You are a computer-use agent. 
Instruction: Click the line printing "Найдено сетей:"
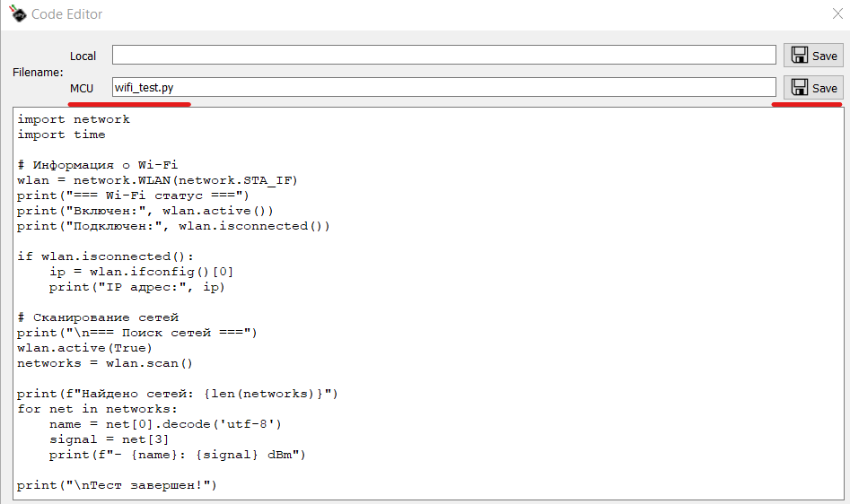(177, 394)
